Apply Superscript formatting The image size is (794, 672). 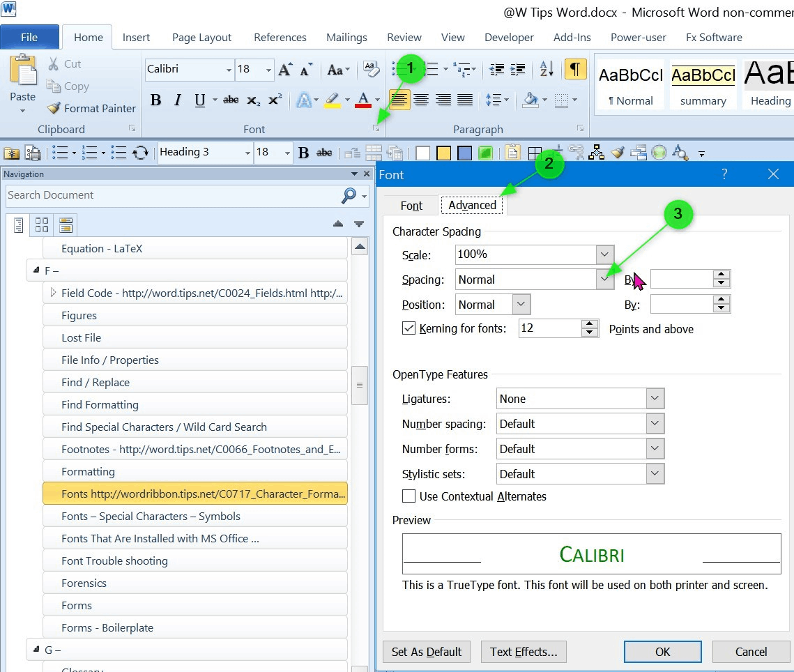(x=275, y=100)
